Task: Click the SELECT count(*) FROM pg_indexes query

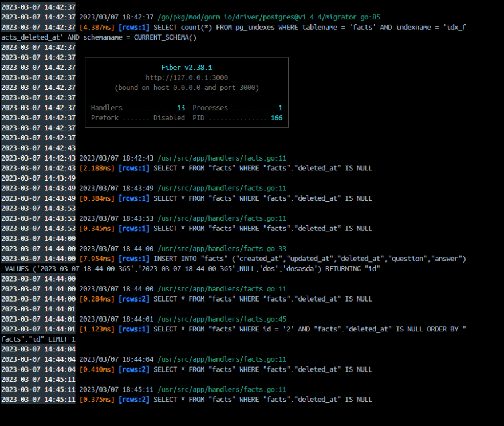Action: (x=309, y=28)
